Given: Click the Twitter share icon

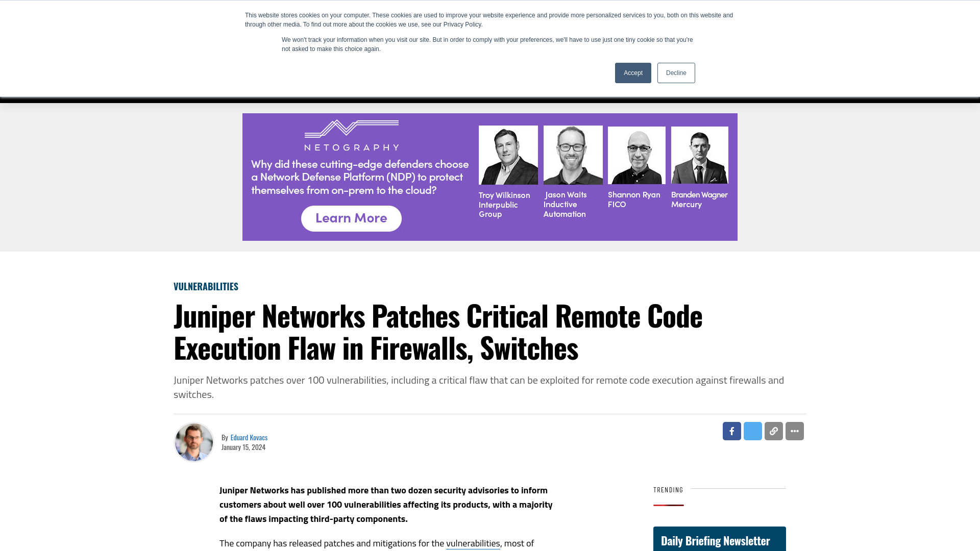Looking at the screenshot, I should pos(752,431).
